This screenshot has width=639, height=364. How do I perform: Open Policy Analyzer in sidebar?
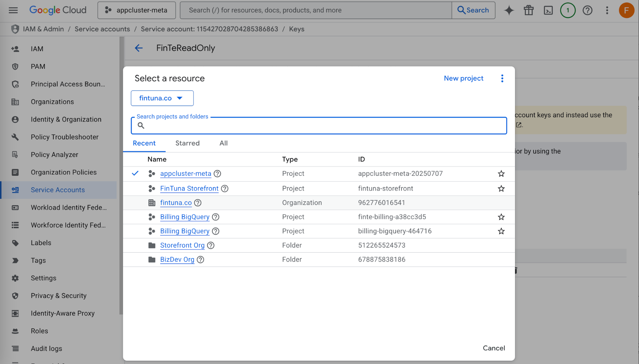pos(58,155)
